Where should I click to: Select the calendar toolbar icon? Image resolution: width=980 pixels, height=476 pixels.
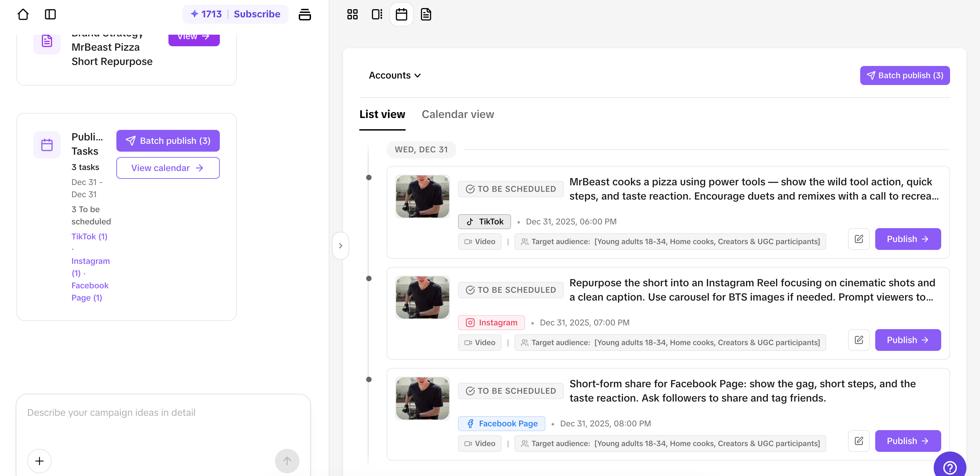coord(401,14)
